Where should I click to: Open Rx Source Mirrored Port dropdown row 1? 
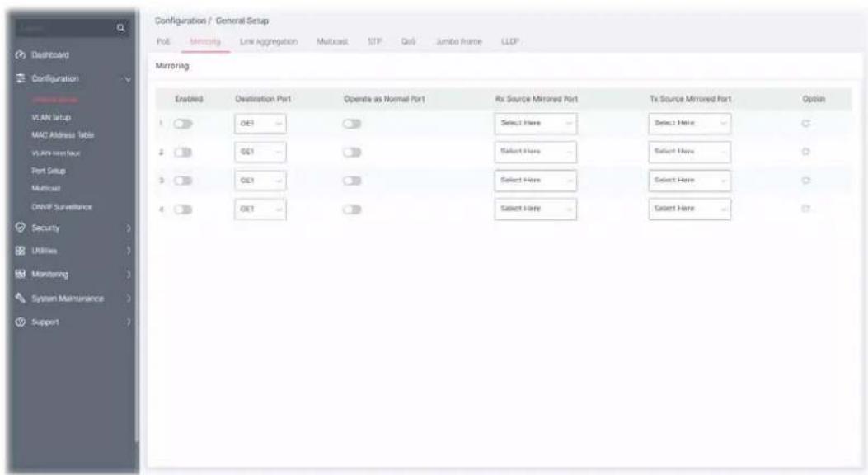(535, 124)
